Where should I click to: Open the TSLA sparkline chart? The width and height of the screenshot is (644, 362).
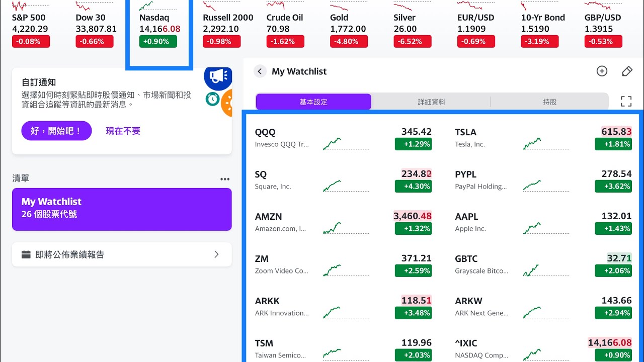546,144
